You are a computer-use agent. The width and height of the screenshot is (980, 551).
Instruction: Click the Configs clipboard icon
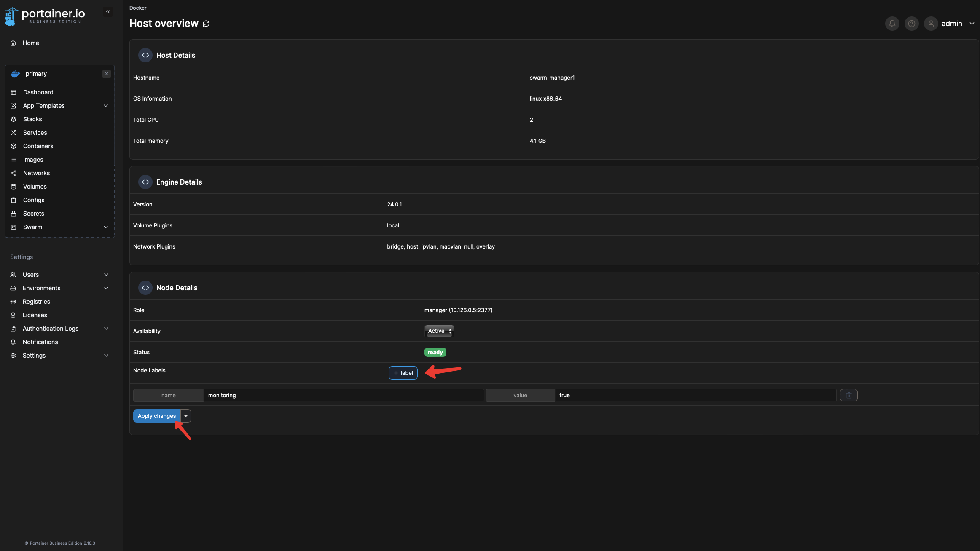pos(13,200)
